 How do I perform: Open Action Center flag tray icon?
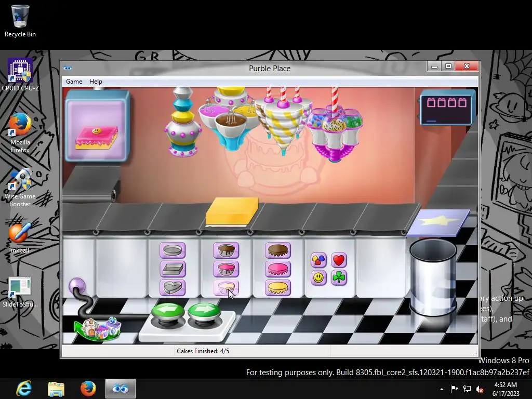454,389
